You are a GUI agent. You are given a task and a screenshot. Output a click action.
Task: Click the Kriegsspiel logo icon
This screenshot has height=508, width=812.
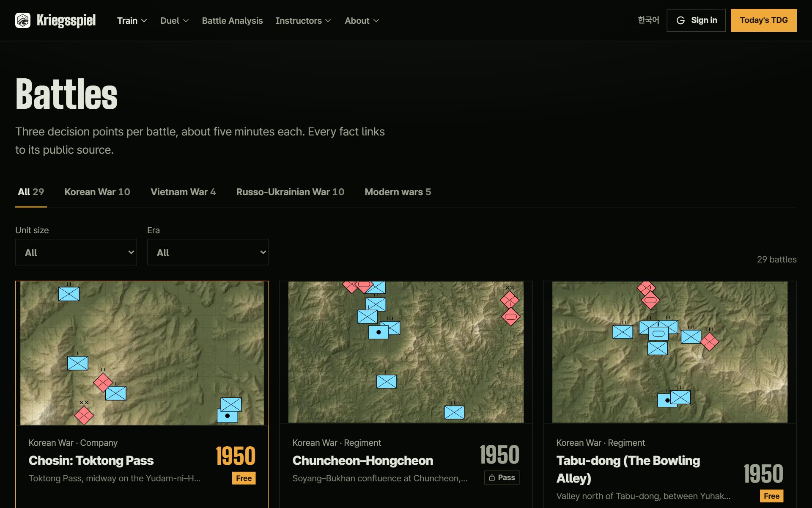[x=23, y=20]
